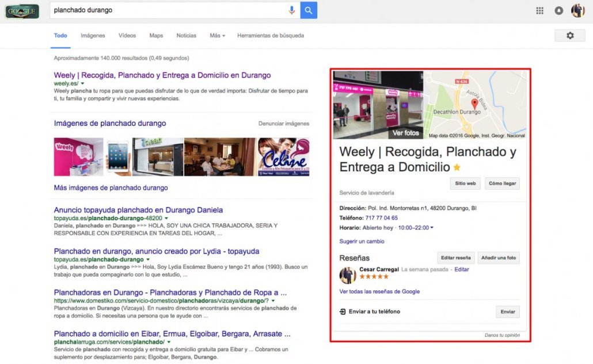Image resolution: width=593 pixels, height=364 pixels.
Task: Click the Enviar button
Action: 508,312
